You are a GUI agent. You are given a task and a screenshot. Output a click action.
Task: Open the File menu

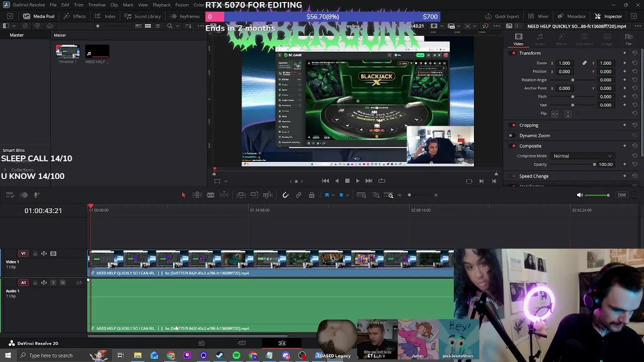[53, 5]
